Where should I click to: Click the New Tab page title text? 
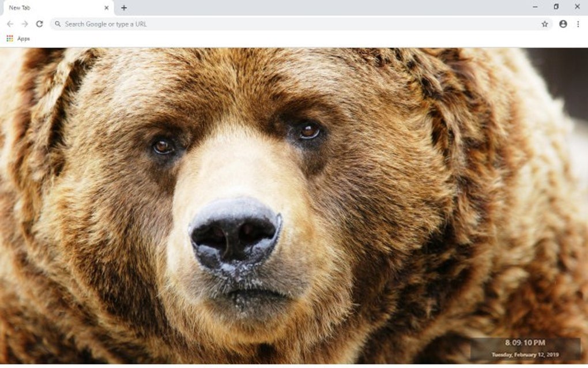pos(21,7)
